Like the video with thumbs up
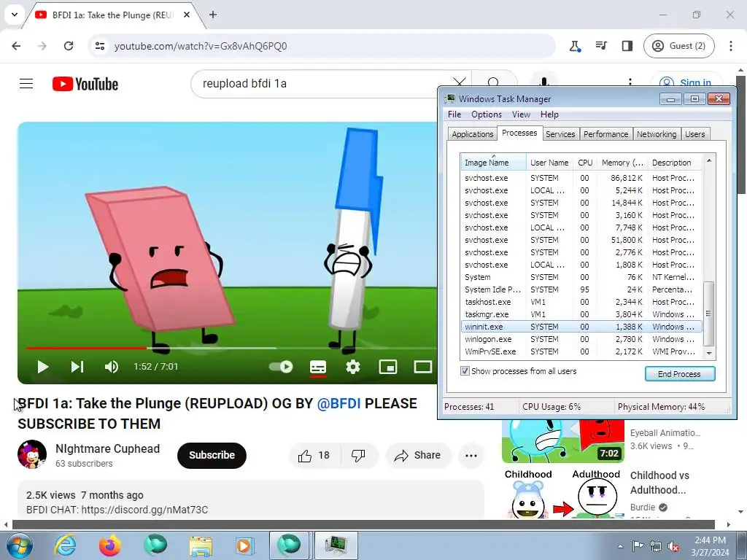Viewport: 747px width, 560px height. [x=314, y=456]
